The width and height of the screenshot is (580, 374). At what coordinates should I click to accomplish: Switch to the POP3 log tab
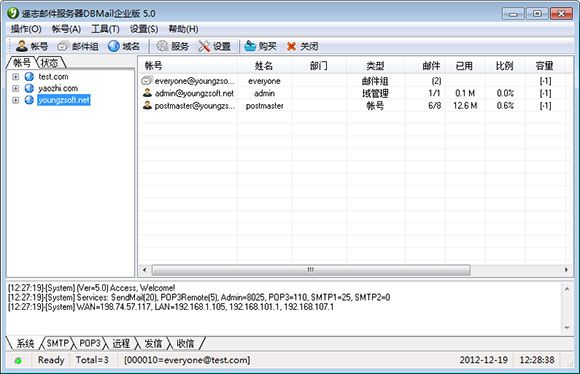pos(90,343)
